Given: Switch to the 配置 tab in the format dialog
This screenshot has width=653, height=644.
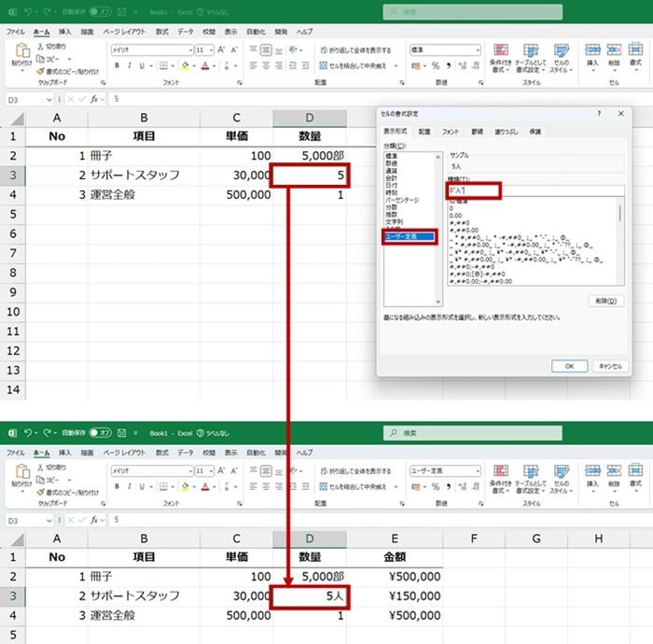Looking at the screenshot, I should point(424,132).
